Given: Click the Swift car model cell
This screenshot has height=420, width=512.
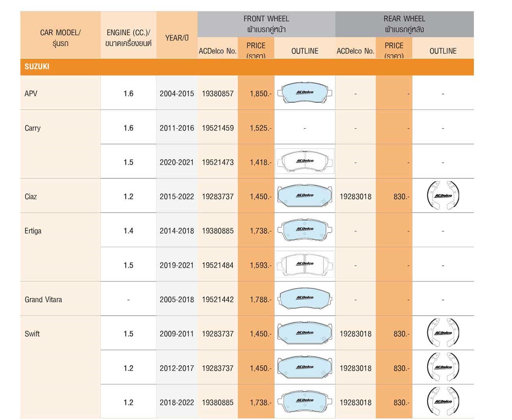Looking at the screenshot, I should (x=60, y=367).
